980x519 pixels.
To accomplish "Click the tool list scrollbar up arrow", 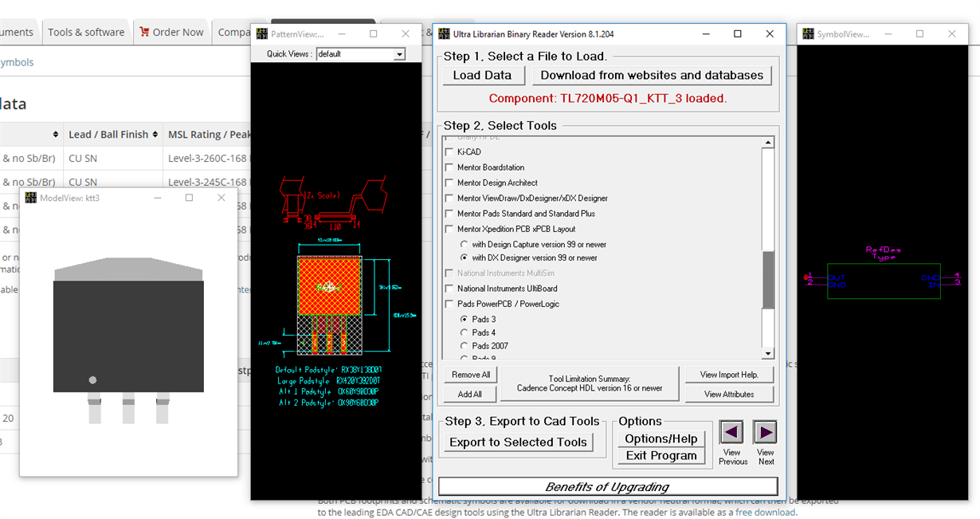I will coord(768,143).
